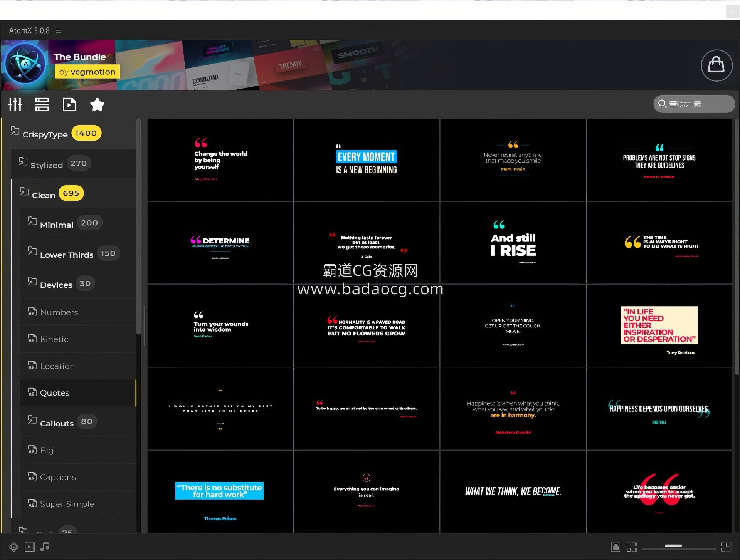Click the 695 count badge on Clean
Image resolution: width=740 pixels, height=560 pixels.
pyautogui.click(x=71, y=193)
